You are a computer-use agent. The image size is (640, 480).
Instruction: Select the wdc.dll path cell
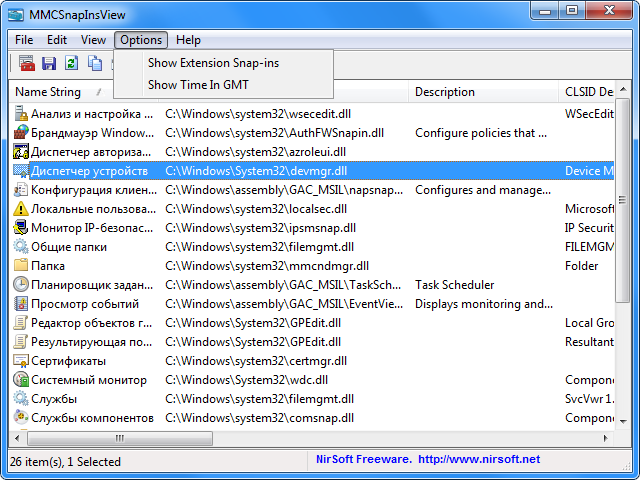[247, 380]
